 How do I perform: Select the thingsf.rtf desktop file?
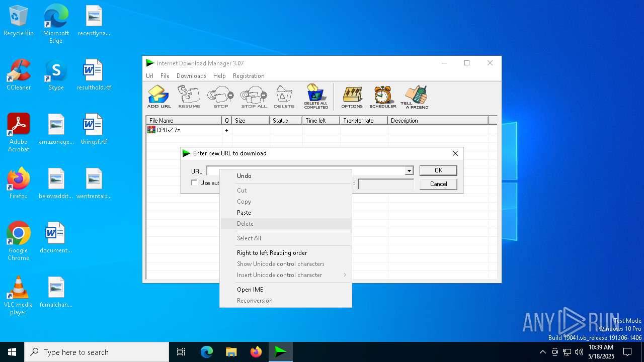click(94, 130)
